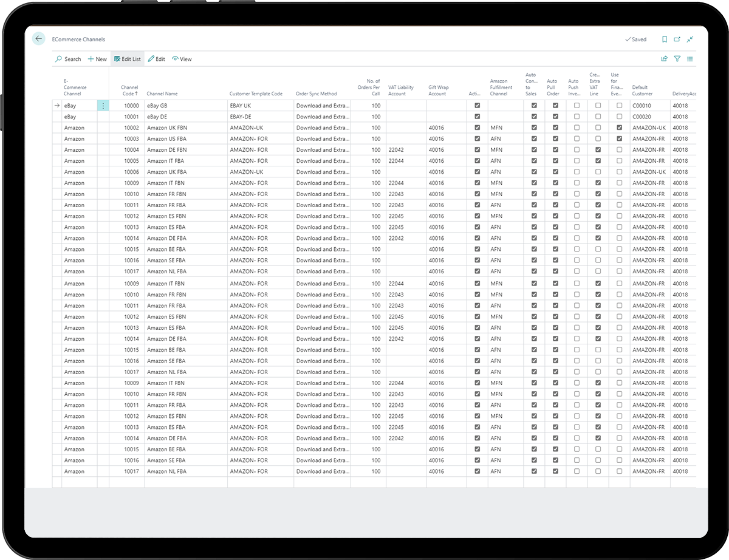The image size is (729, 560).
Task: Open Channel Code column header sort menu
Action: coord(129,90)
